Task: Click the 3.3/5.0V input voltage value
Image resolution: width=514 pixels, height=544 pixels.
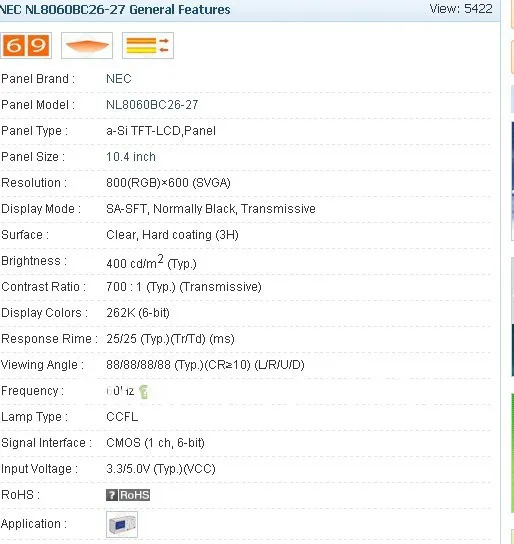Action: click(x=161, y=469)
